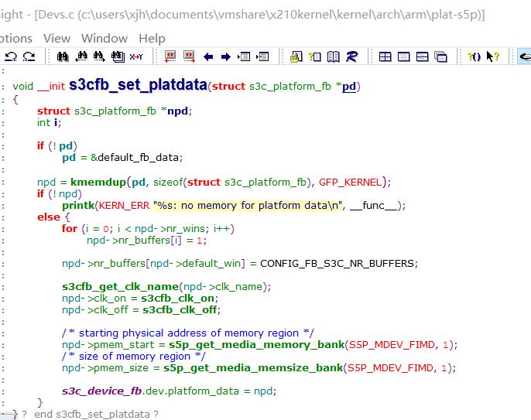Image resolution: width=531 pixels, height=420 pixels.
Task: Click s5p_get_media_memsize_bank call
Action: tap(253, 368)
